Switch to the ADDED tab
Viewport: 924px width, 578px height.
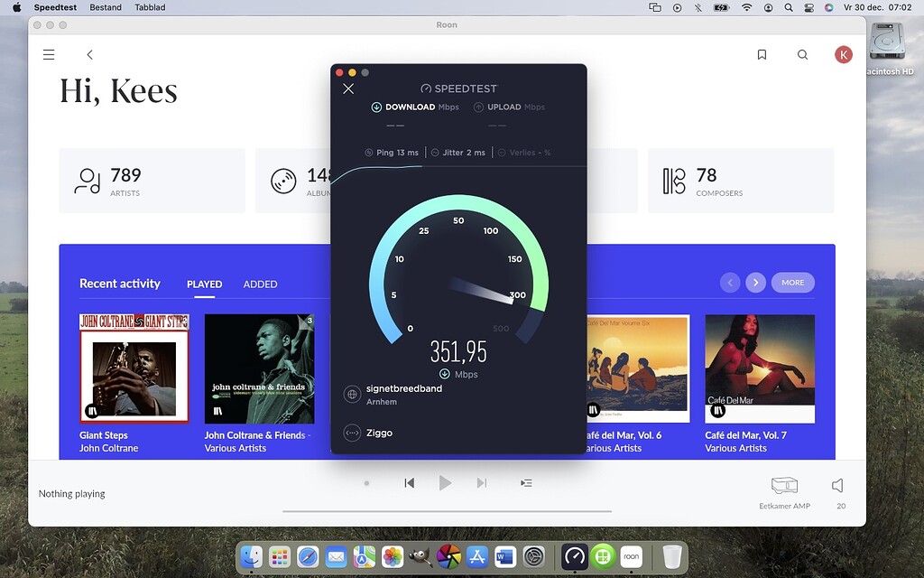(x=260, y=284)
